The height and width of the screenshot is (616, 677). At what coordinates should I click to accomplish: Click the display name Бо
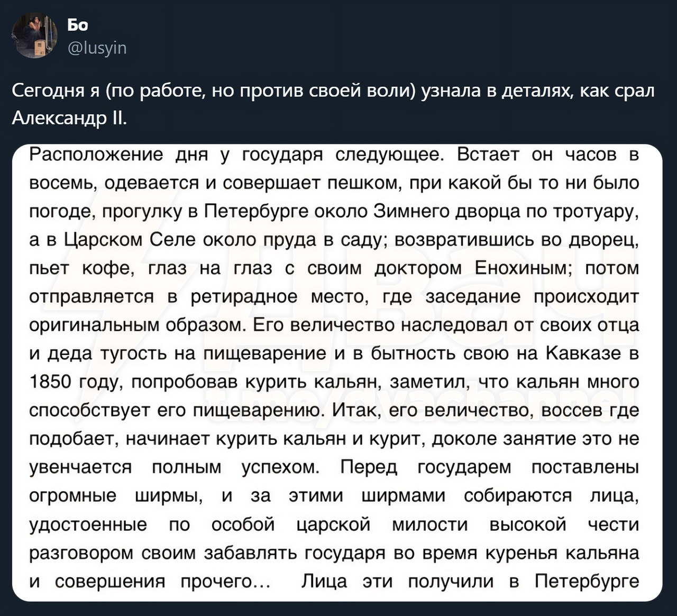tap(78, 25)
